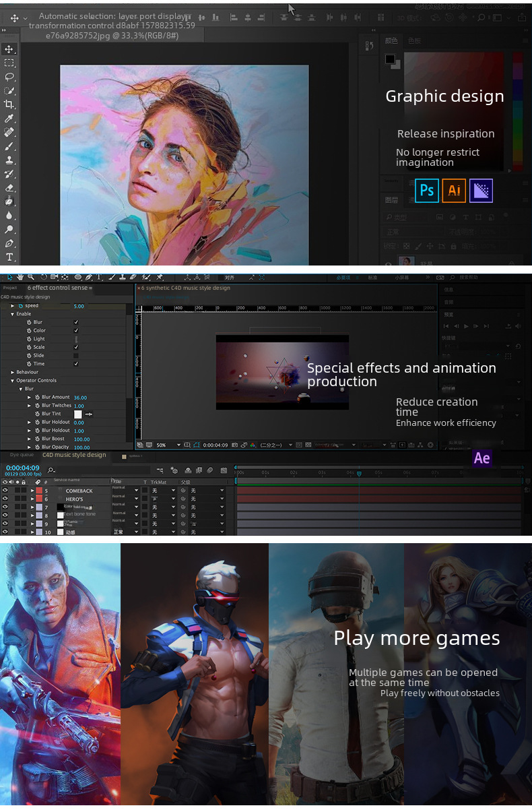Choose the Pen tool in Photoshop
Viewport: 532px width, 810px height.
[x=9, y=243]
